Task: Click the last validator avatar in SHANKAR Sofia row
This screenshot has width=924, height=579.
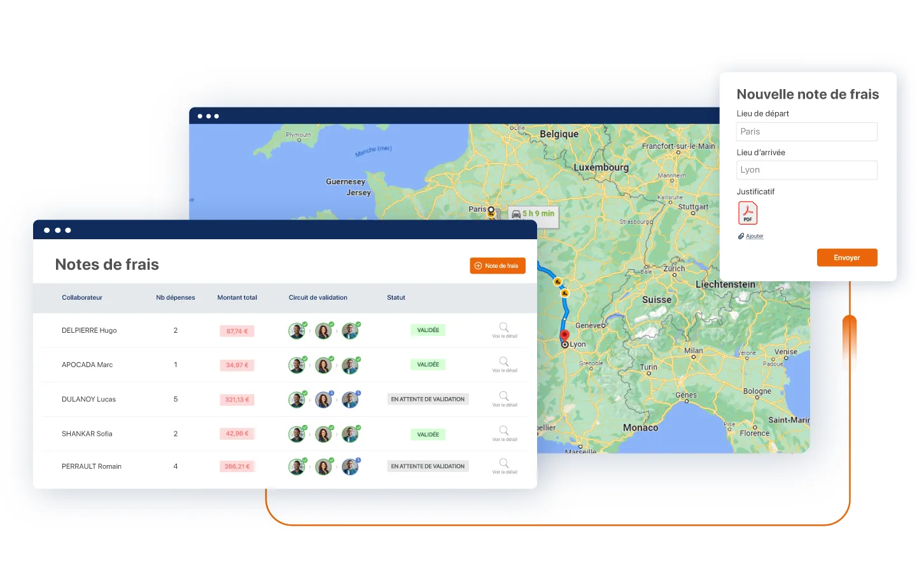Action: point(350,434)
